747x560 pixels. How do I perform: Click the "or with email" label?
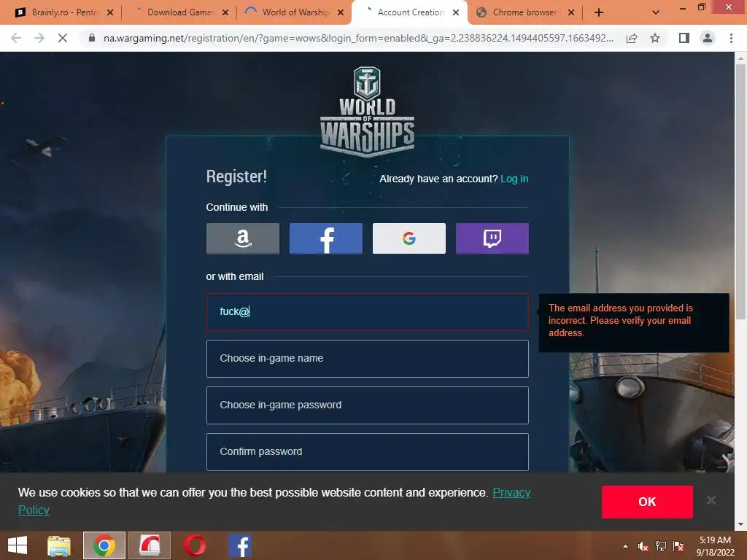[x=234, y=276]
